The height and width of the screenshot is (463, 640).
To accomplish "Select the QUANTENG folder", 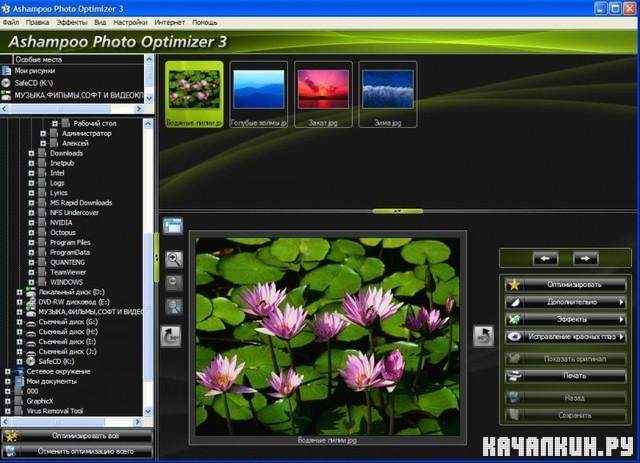I will (67, 263).
